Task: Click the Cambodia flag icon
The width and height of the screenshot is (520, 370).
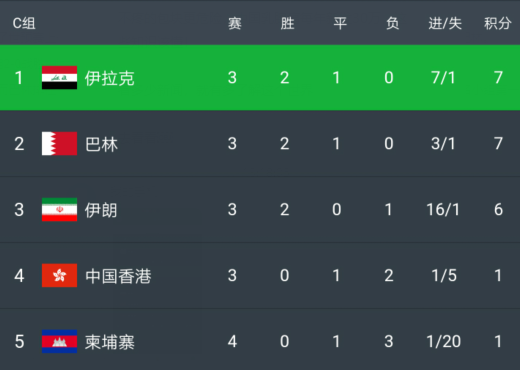Action: tap(59, 341)
